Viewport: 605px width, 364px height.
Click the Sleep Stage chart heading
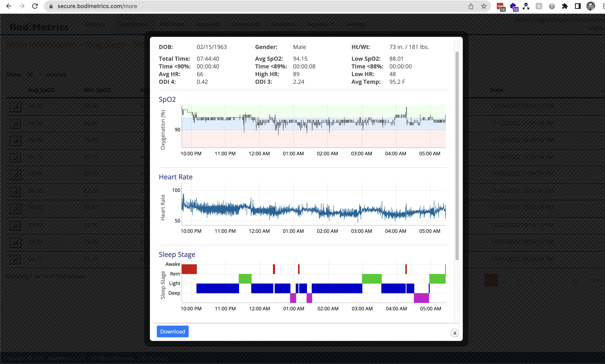[x=177, y=254]
